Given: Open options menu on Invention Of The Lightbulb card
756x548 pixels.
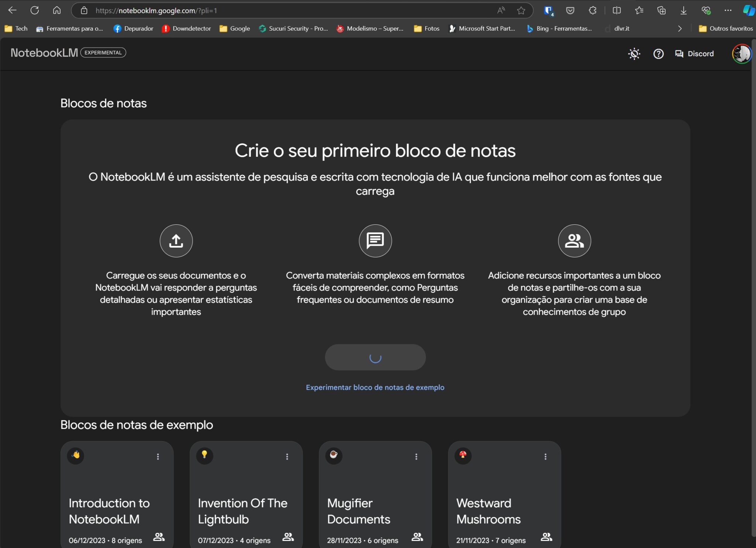Looking at the screenshot, I should 287,456.
